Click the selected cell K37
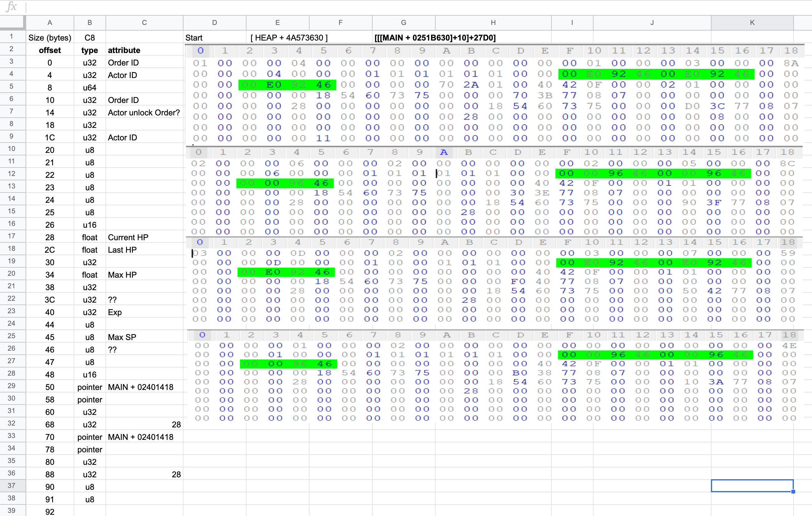The image size is (812, 516). point(752,485)
